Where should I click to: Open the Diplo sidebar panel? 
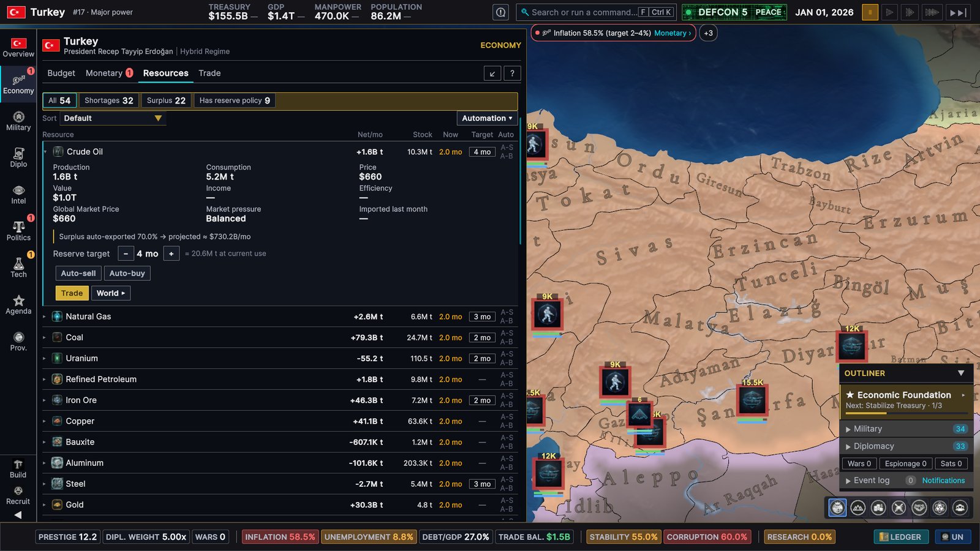[18, 158]
